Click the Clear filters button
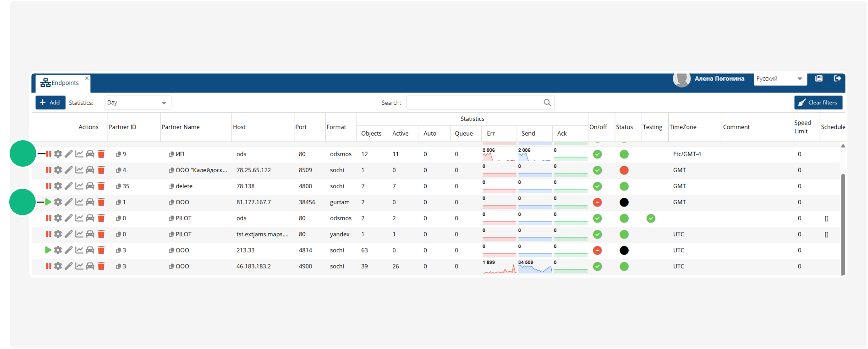Image resolution: width=868 pixels, height=349 pixels. [x=818, y=103]
